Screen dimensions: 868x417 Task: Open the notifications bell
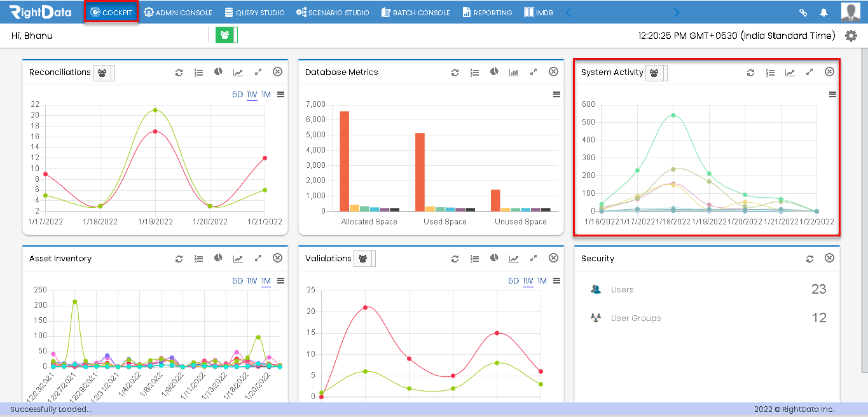click(824, 12)
